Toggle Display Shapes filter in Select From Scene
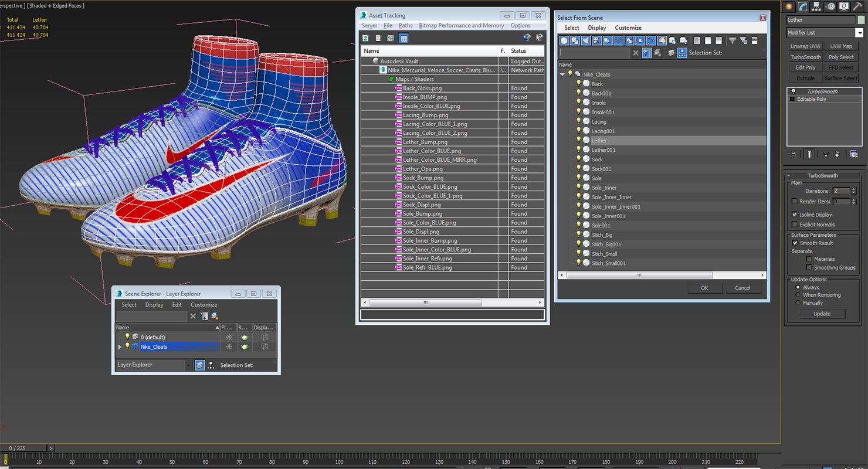 coord(575,40)
